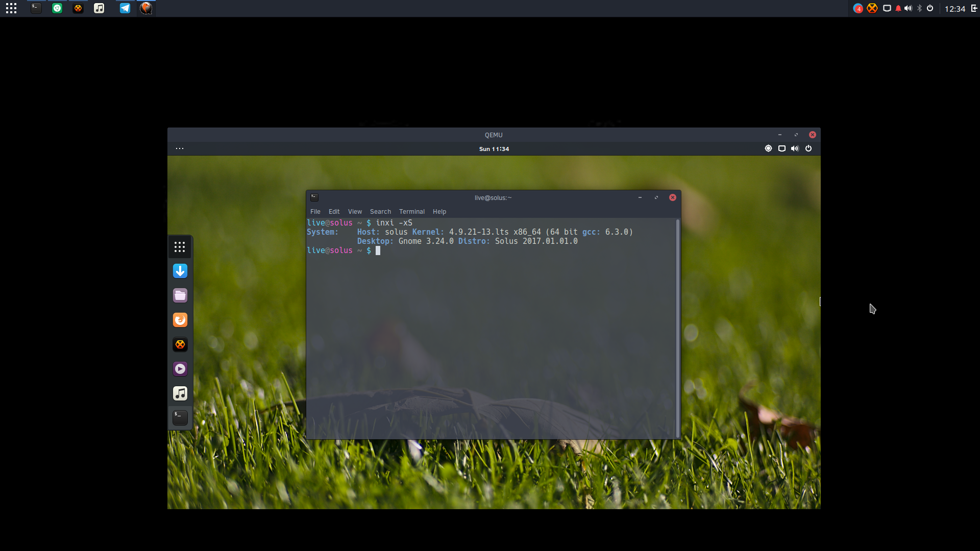Open the host power icon in the tray
This screenshot has width=980, height=551.
(x=930, y=8)
